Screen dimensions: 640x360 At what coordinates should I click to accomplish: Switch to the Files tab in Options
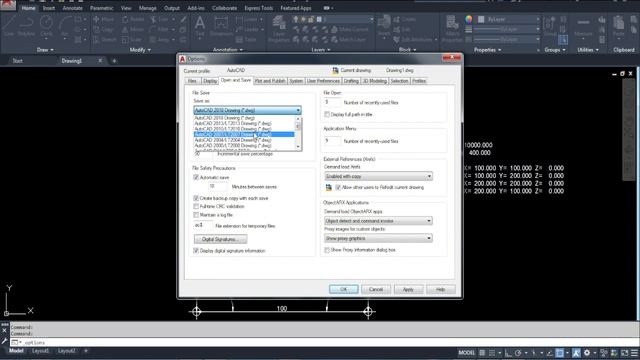click(x=192, y=81)
